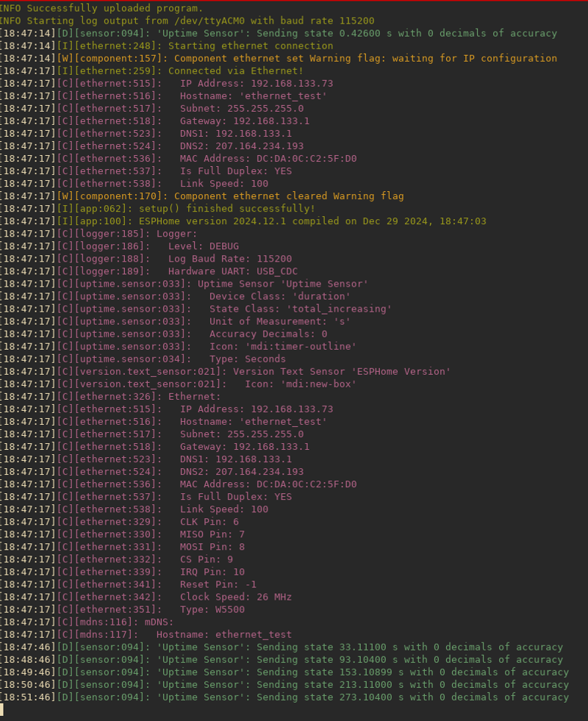Screen dimensions: 588x721
Task: Click the "Icon: 'mdi:timer-outline'" line
Action: 179,346
